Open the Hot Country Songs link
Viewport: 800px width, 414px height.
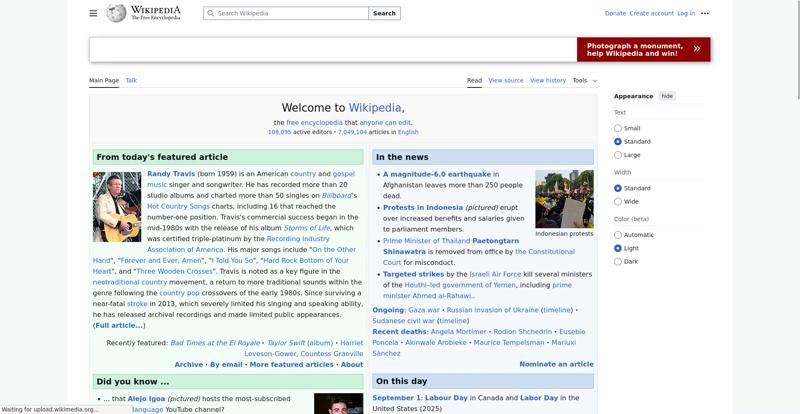tap(179, 206)
